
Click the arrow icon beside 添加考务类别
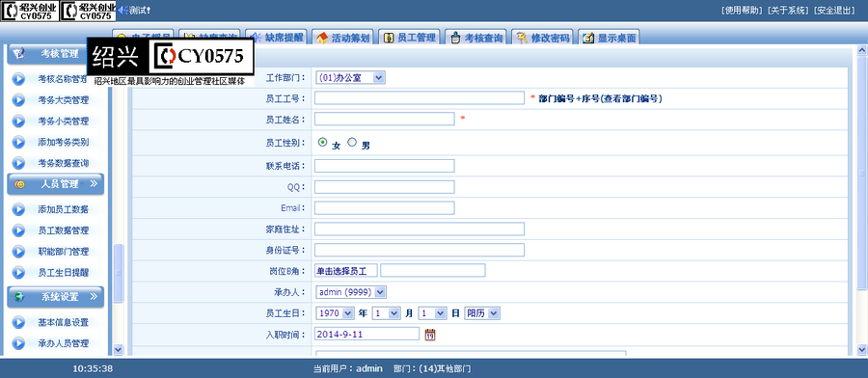19,143
